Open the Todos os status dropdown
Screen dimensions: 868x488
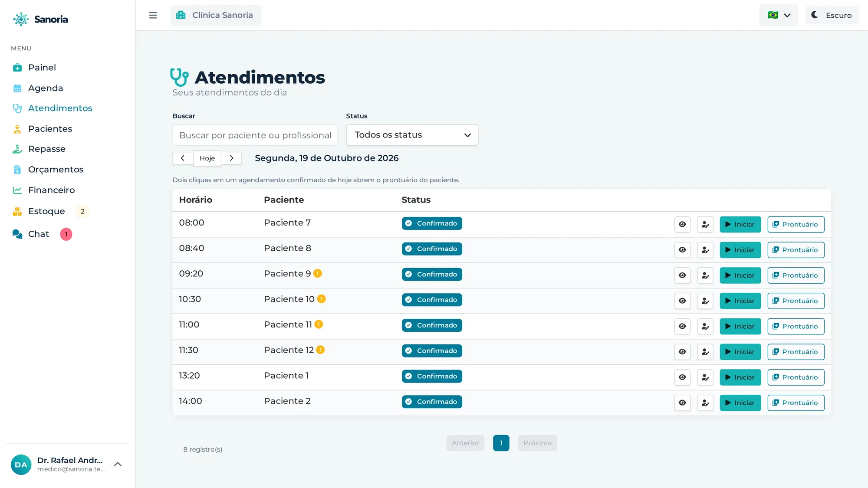click(412, 135)
